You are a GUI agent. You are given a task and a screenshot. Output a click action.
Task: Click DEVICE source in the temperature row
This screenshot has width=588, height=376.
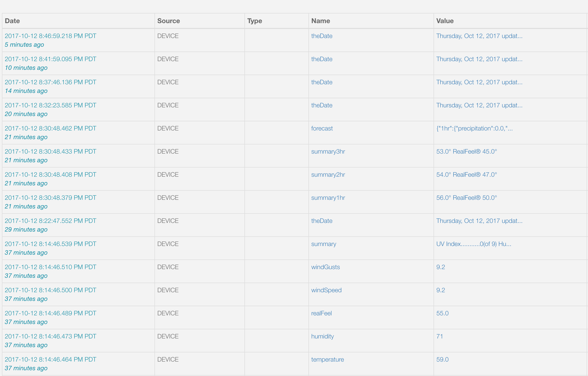click(x=168, y=360)
